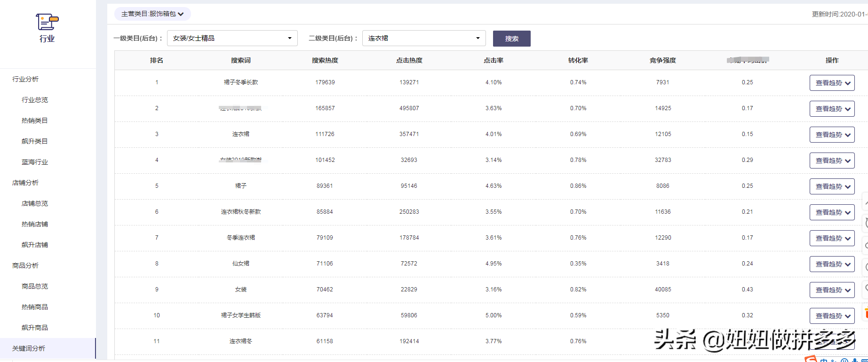The image size is (868, 362).
Task: Open the 主营类目:服饰箱包 dropdown
Action: coord(152,14)
